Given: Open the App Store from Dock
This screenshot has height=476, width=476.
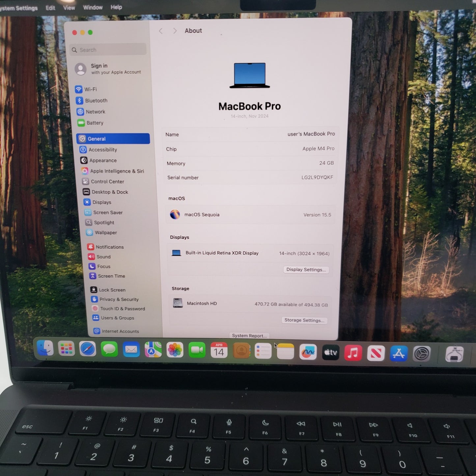Looking at the screenshot, I should point(399,353).
